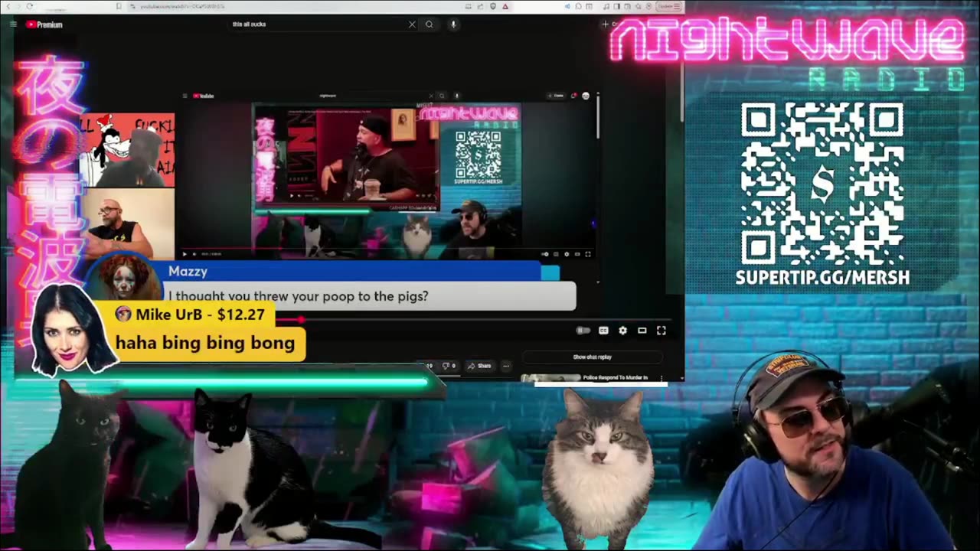Click Create in the nested YouTube header
The image size is (980, 551).
tap(556, 96)
